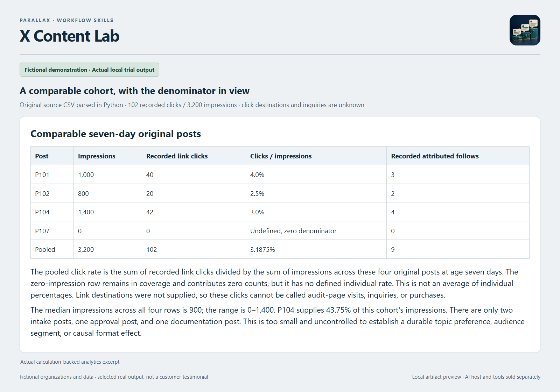Select the 'X Content Lab' title

click(69, 36)
